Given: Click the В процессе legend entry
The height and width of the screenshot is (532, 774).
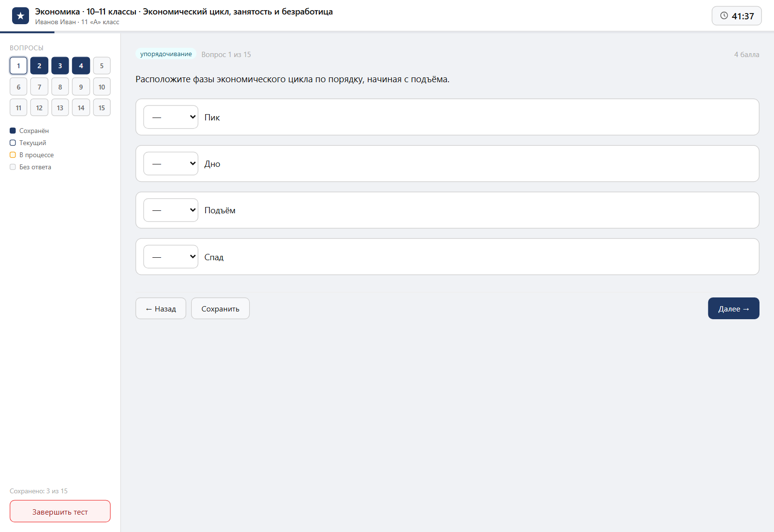Looking at the screenshot, I should 32,155.
